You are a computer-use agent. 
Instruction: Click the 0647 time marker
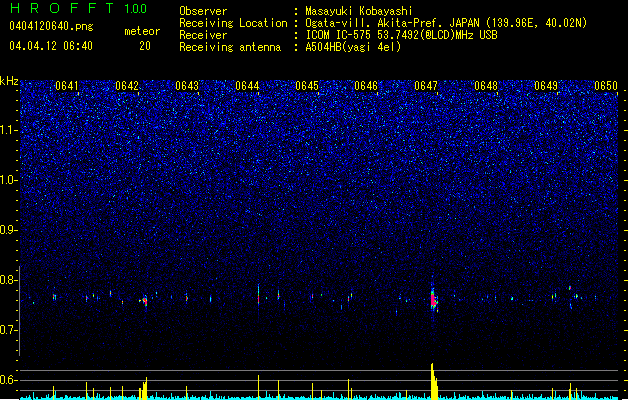(426, 86)
